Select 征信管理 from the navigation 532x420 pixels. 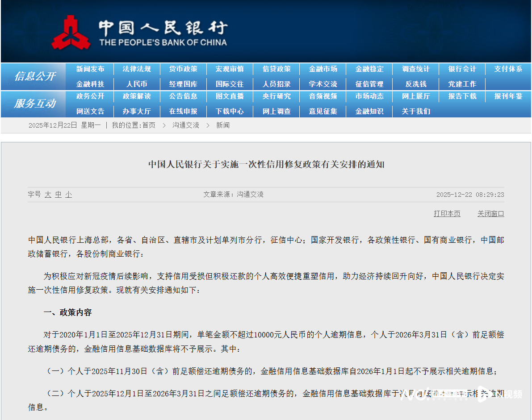tap(369, 84)
